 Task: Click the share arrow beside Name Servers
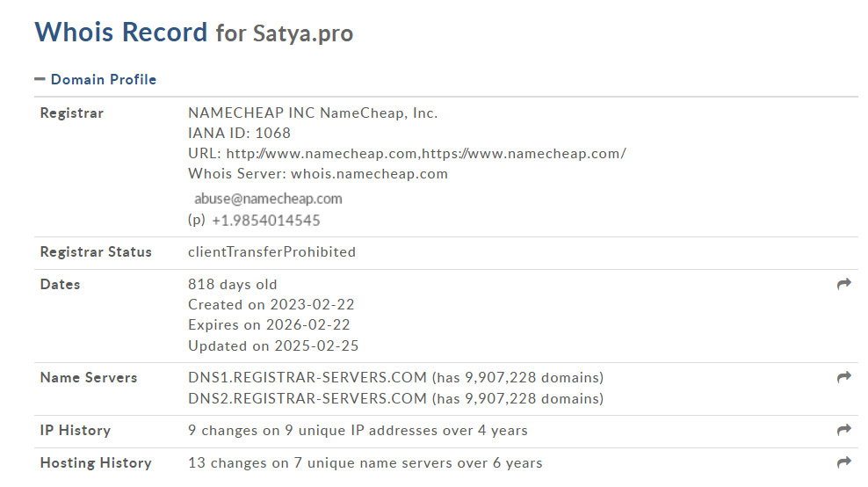843,377
